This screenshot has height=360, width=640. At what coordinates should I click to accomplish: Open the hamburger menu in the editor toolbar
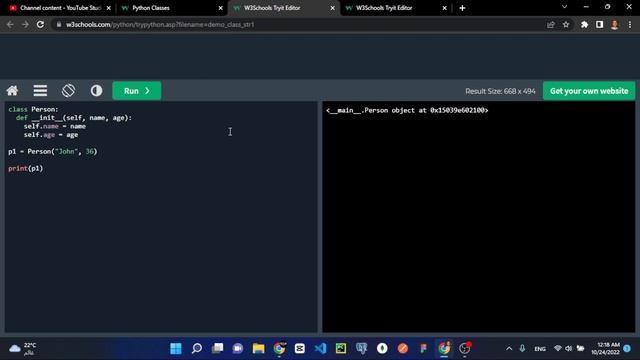40,91
